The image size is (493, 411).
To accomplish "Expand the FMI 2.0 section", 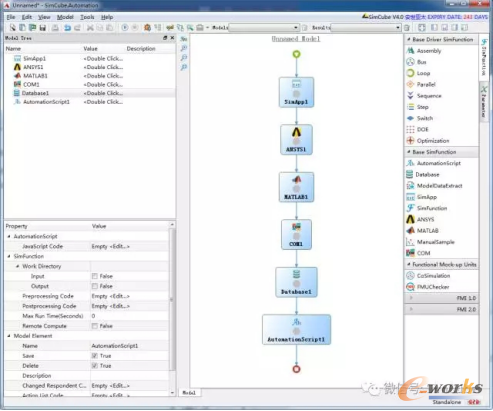I will tap(441, 309).
